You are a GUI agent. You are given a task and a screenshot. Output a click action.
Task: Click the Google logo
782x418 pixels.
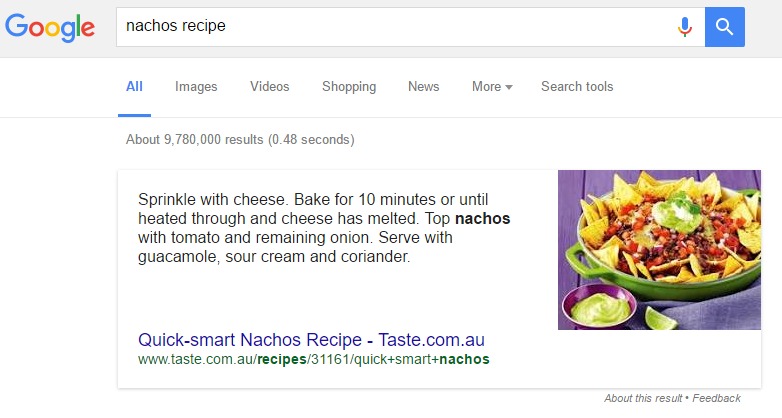pyautogui.click(x=50, y=27)
